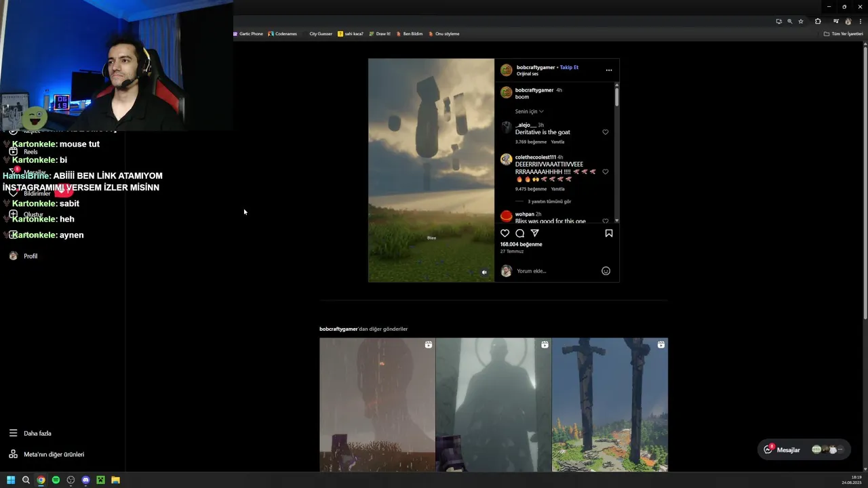Go to Profil in Instagram sidebar
Image resolution: width=868 pixels, height=488 pixels.
click(24, 256)
